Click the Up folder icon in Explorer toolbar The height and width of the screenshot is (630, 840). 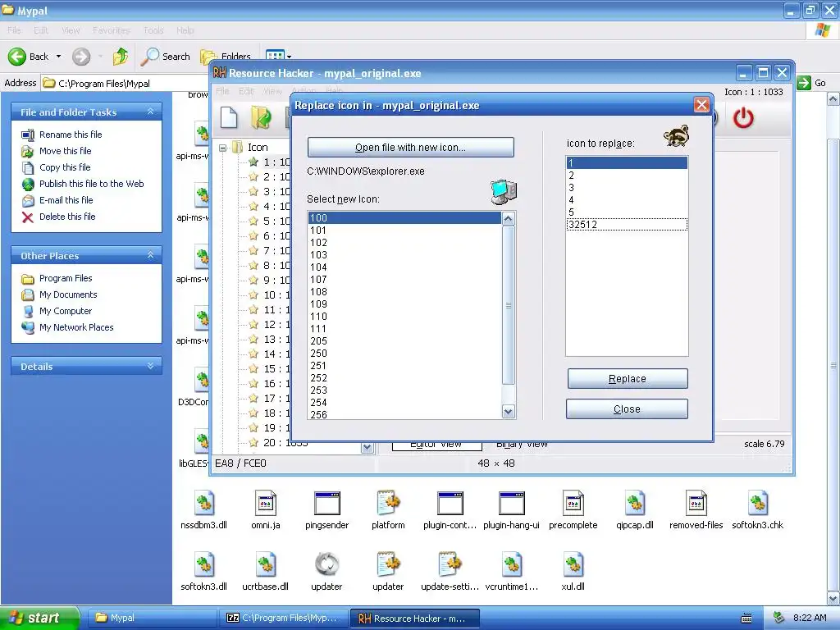121,57
